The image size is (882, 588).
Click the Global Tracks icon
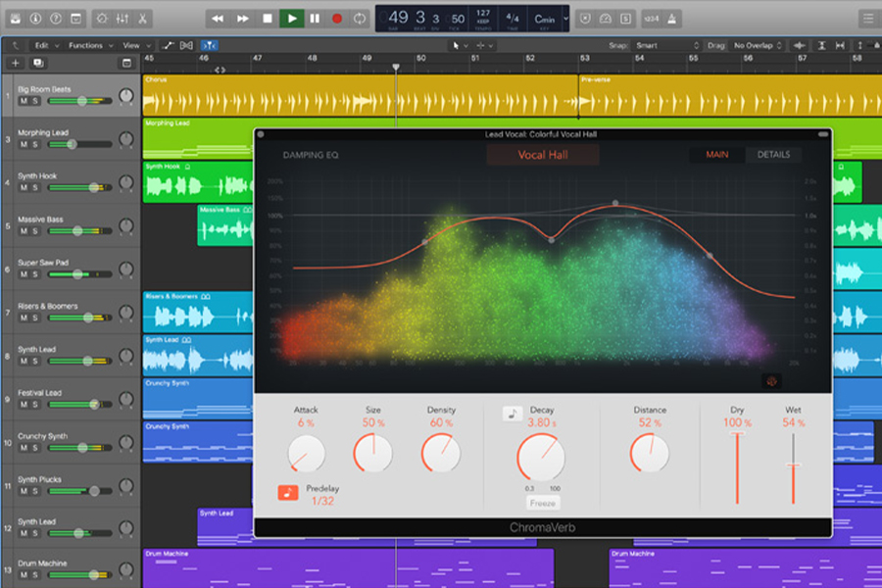(x=127, y=63)
